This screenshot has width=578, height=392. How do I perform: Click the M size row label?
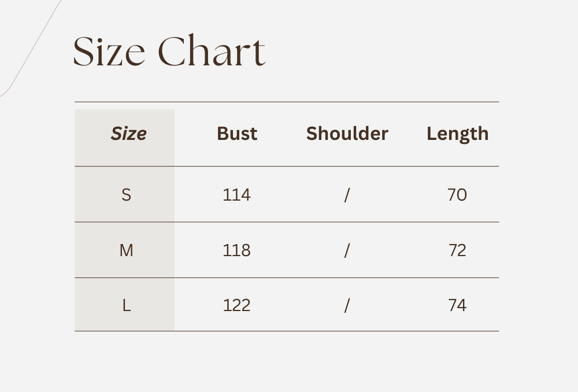click(x=126, y=250)
